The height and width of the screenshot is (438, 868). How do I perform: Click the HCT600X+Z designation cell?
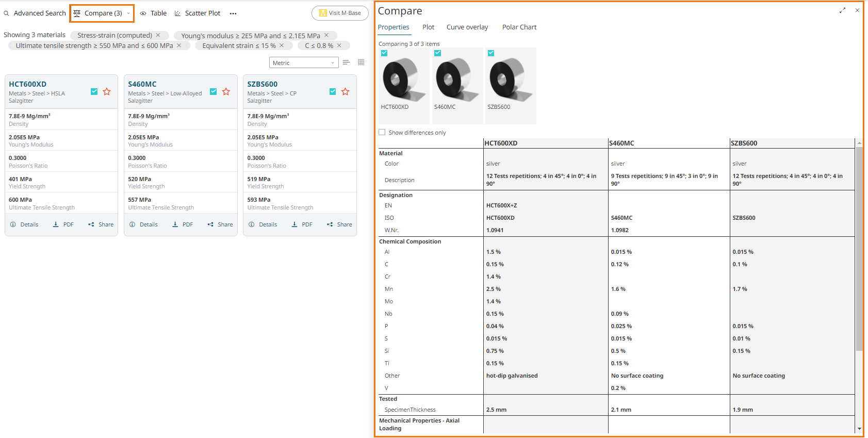coord(502,205)
